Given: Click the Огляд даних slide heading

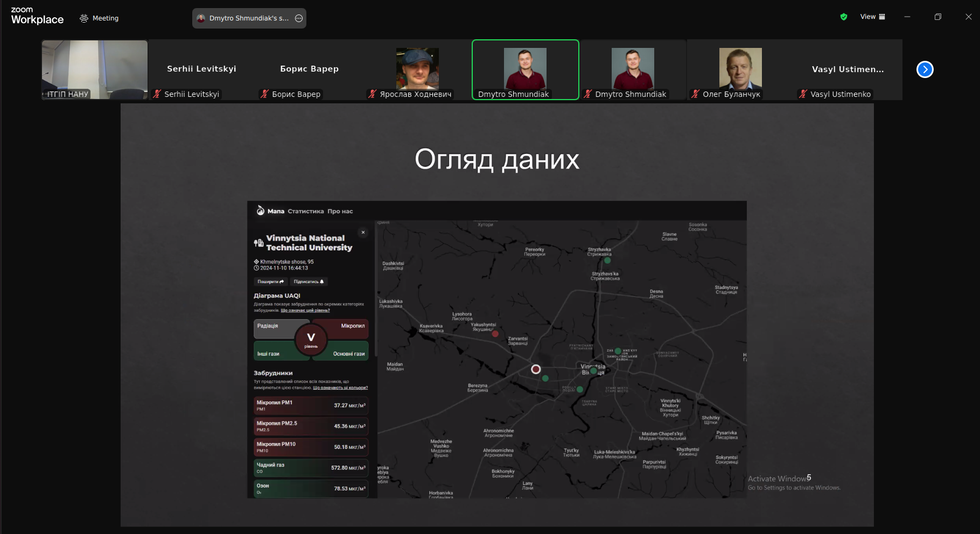Looking at the screenshot, I should pos(497,160).
